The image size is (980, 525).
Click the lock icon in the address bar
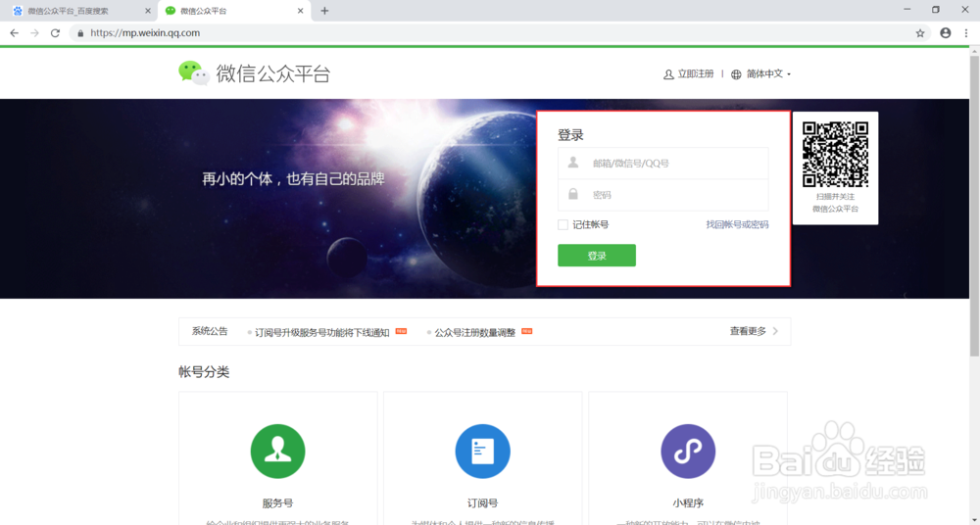(x=80, y=33)
